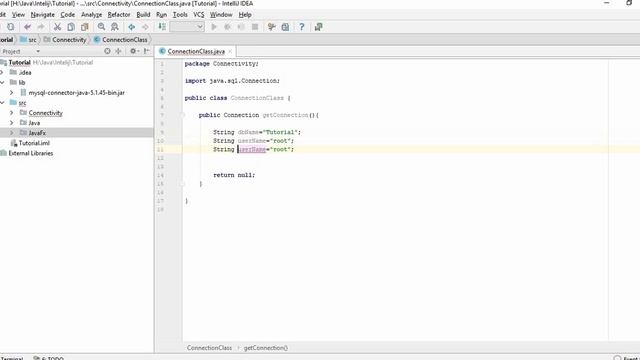Open Find with the magnifier icon
The image size is (640, 360).
coord(101,27)
